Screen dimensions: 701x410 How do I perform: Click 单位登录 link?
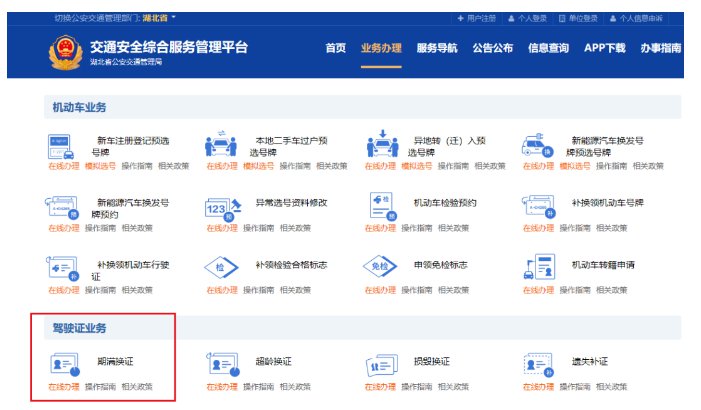pos(579,18)
